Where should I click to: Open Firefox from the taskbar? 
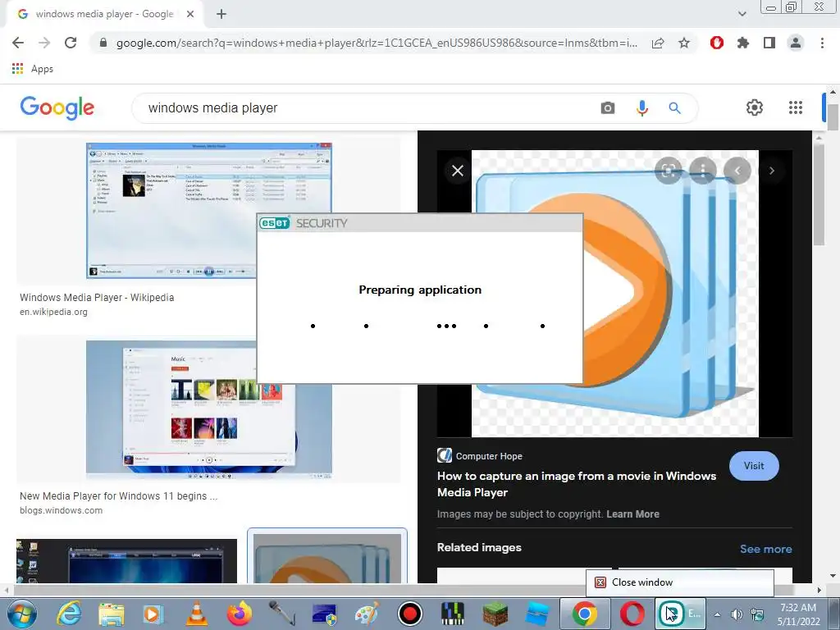240,614
